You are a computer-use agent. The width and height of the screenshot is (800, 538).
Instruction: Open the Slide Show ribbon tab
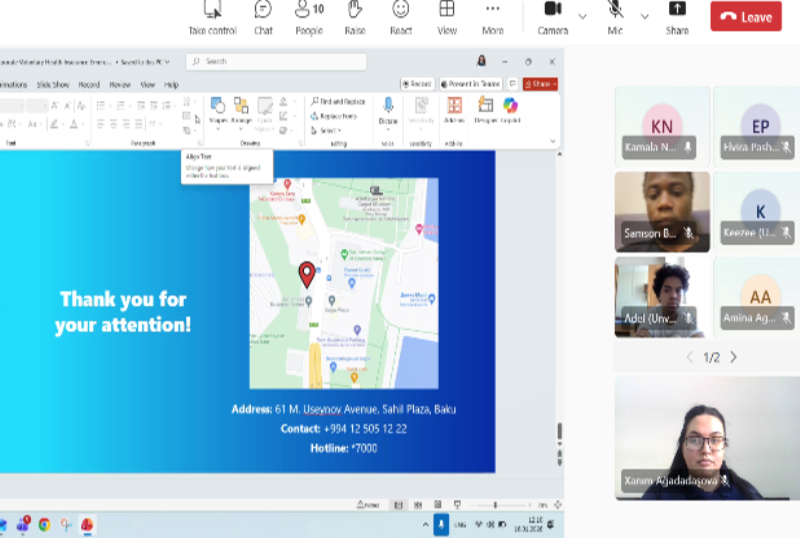pyautogui.click(x=53, y=85)
